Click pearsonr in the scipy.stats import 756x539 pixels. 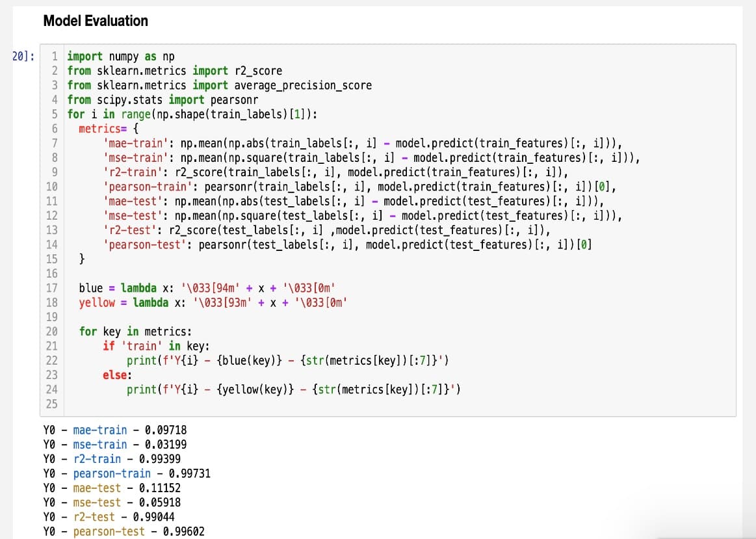(234, 99)
